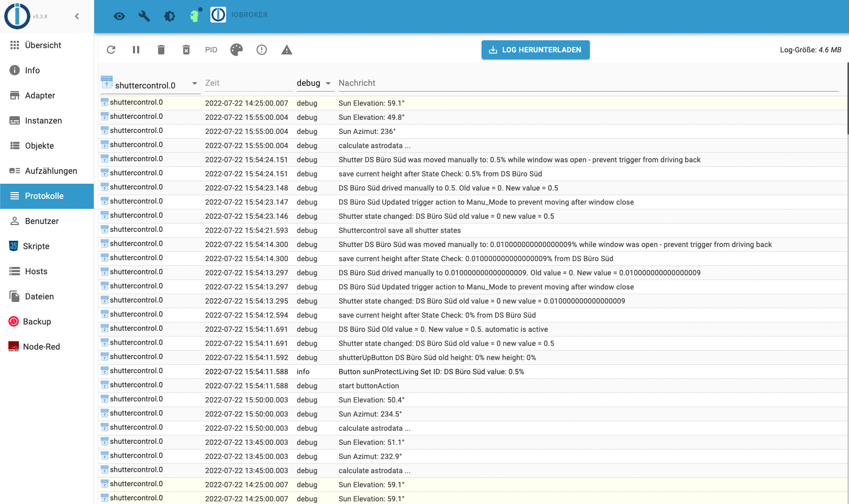The image size is (849, 504).
Task: Click the delete log file icon
Action: coord(186,50)
